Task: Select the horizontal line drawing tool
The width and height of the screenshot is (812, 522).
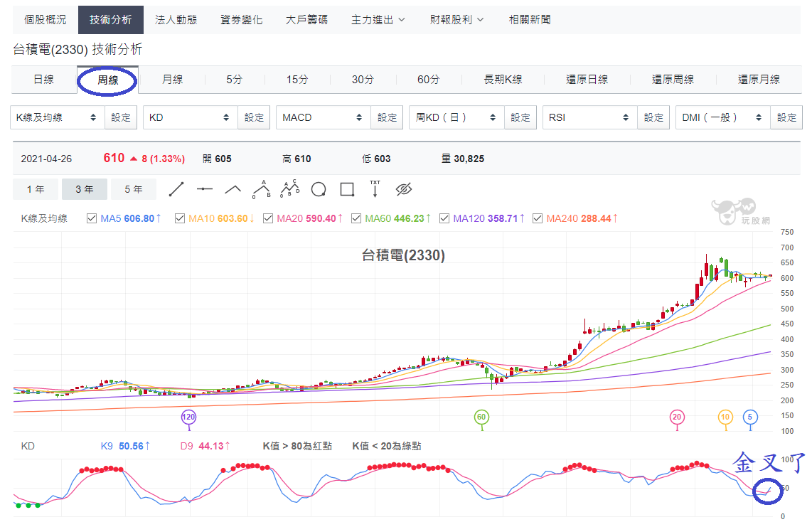Action: (205, 190)
